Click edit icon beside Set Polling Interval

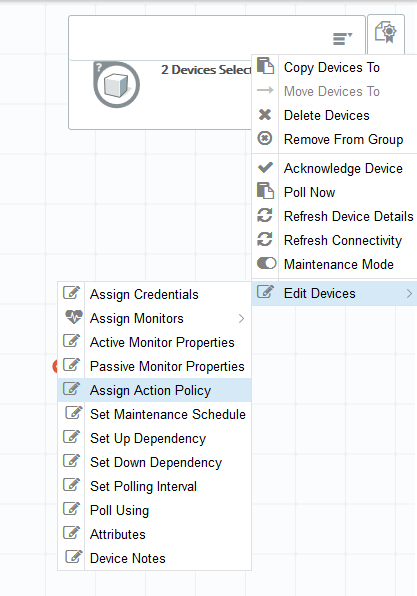tap(71, 484)
